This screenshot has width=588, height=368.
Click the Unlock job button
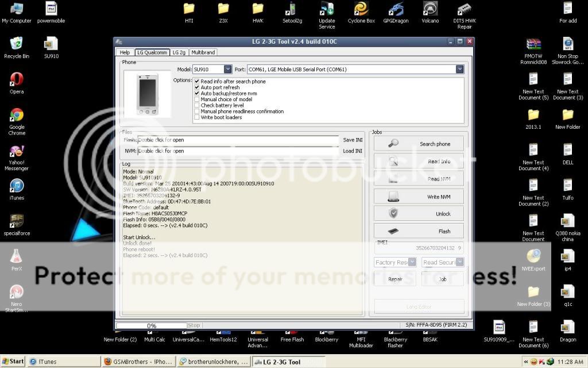coord(419,214)
